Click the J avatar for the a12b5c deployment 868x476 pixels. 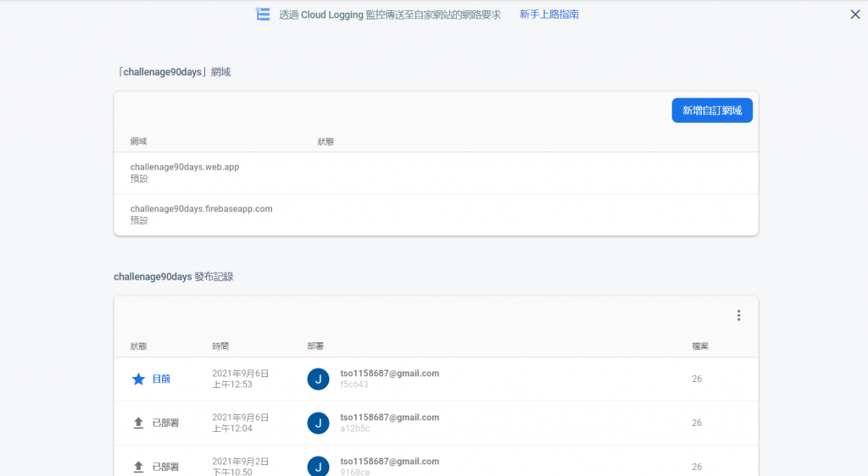tap(319, 423)
